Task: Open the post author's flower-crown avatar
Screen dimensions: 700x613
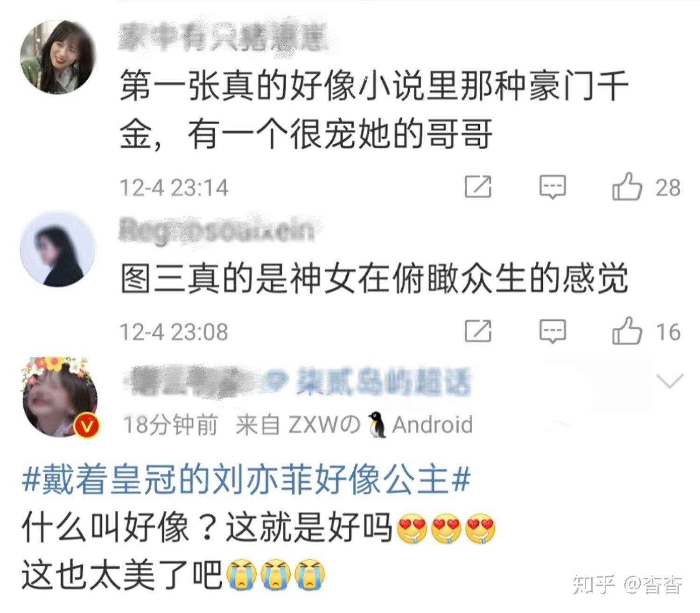Action: [61, 396]
